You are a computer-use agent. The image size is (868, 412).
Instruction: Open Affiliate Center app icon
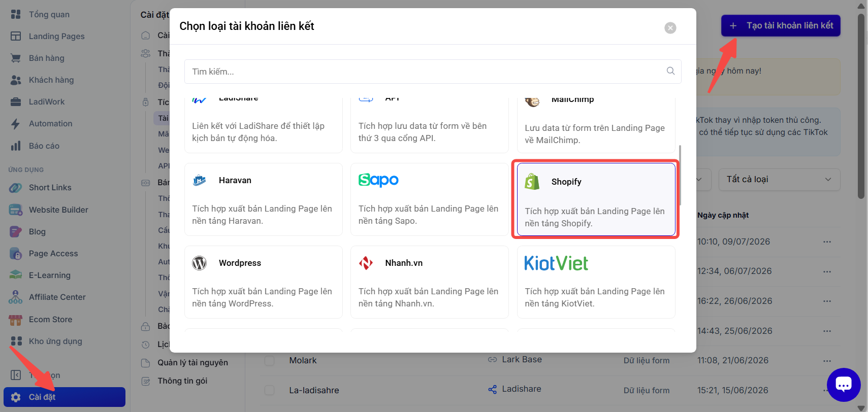(16, 297)
